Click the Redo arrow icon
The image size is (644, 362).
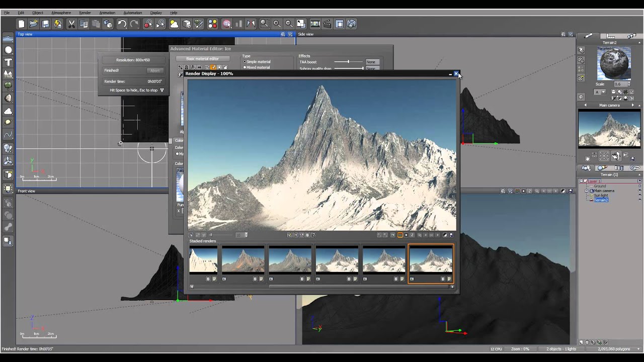134,24
